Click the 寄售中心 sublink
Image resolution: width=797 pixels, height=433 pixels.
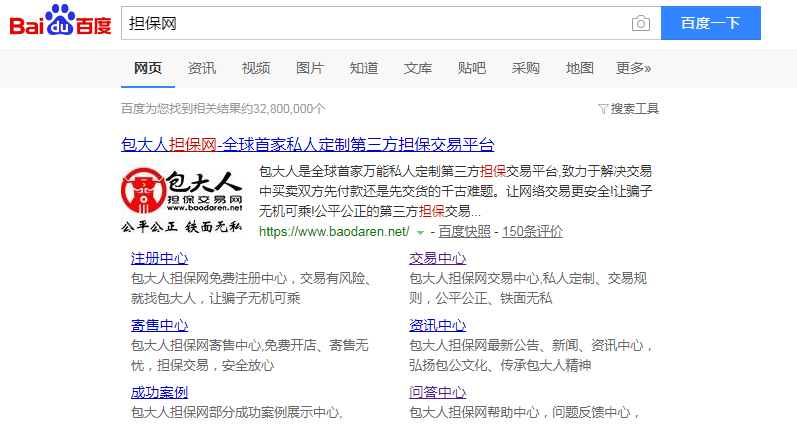(x=159, y=325)
